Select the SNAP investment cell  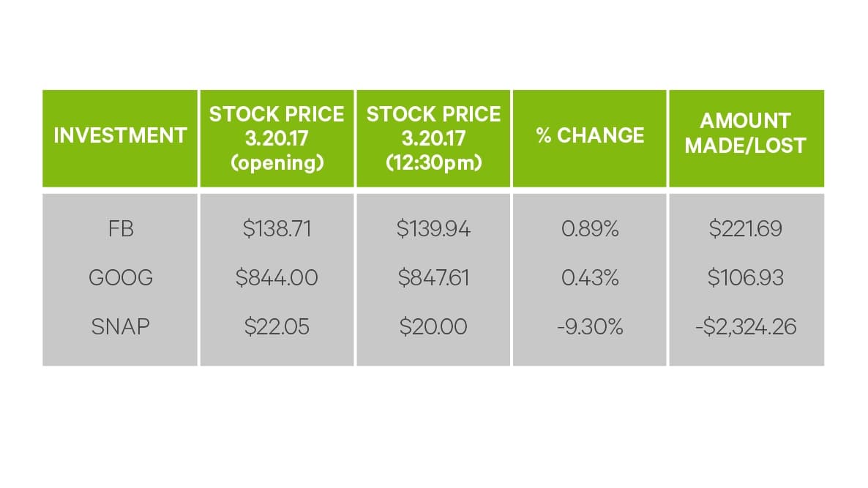coord(121,327)
